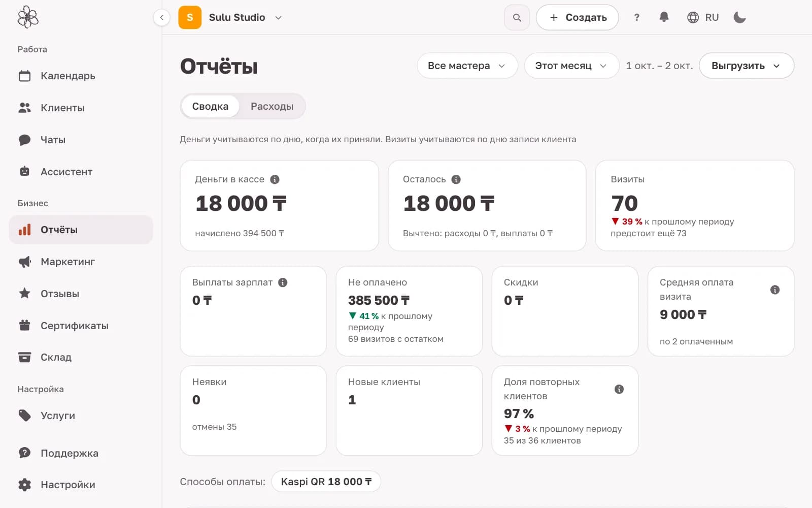Click the Сертификаты gift icon
Image resolution: width=812 pixels, height=508 pixels.
(24, 325)
